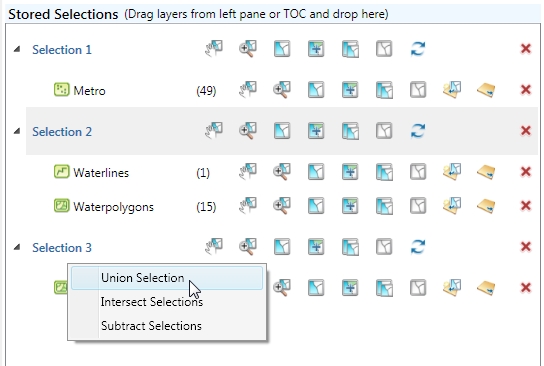
Task: Delete Selection 2 with red X
Action: pyautogui.click(x=526, y=131)
